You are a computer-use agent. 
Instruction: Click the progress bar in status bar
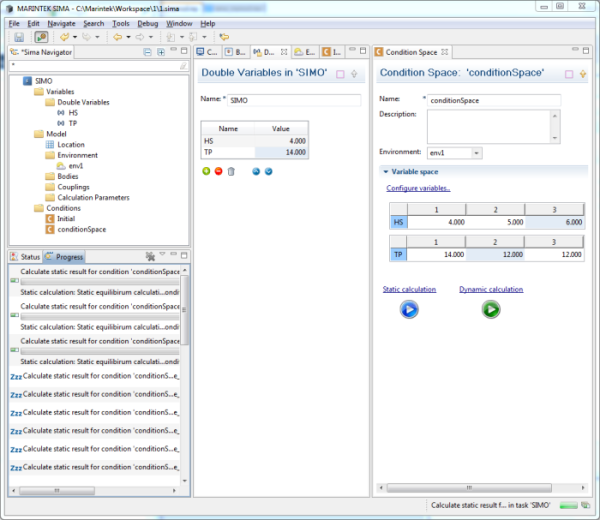[x=567, y=507]
